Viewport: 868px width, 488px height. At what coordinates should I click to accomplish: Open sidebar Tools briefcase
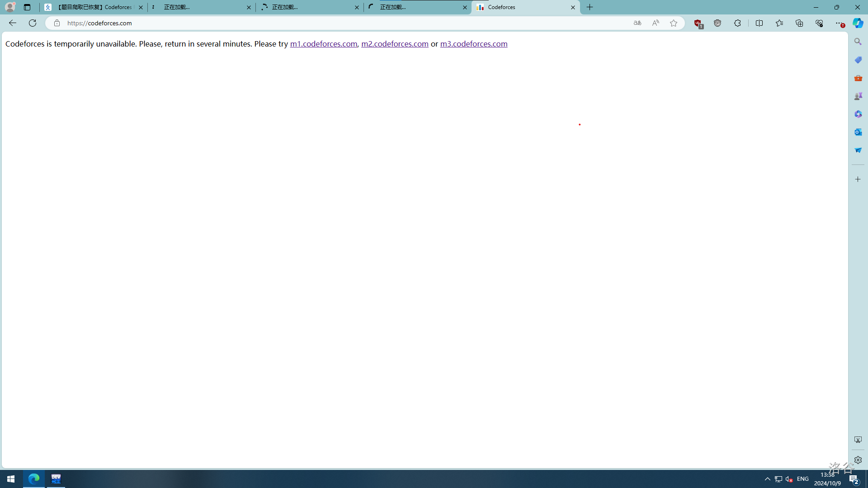pyautogui.click(x=858, y=78)
